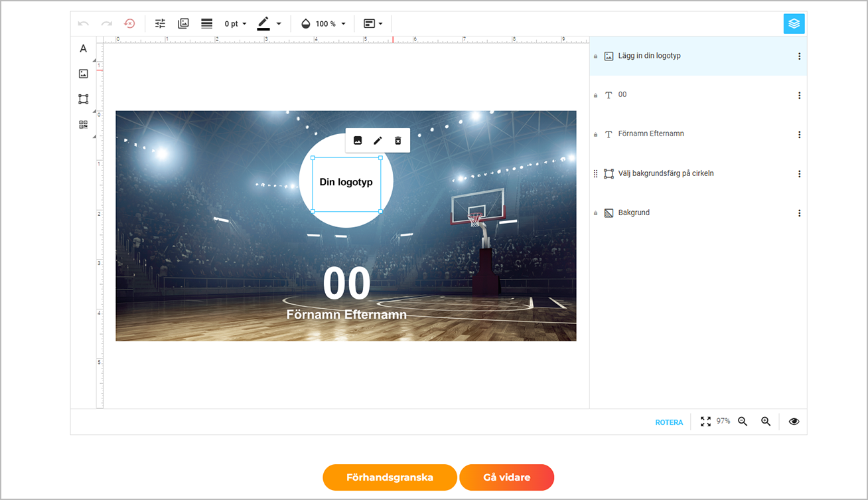Image resolution: width=868 pixels, height=500 pixels.
Task: Toggle lock on the 00 layer
Action: coord(595,96)
